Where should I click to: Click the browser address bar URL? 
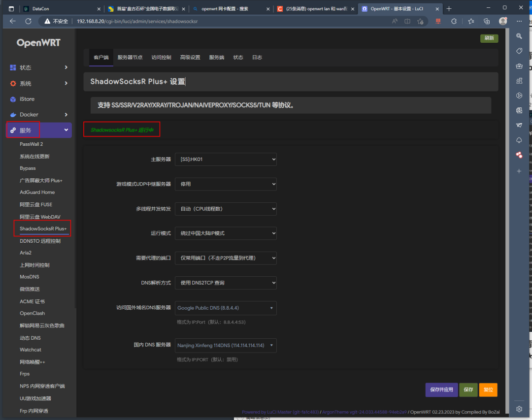click(x=137, y=21)
